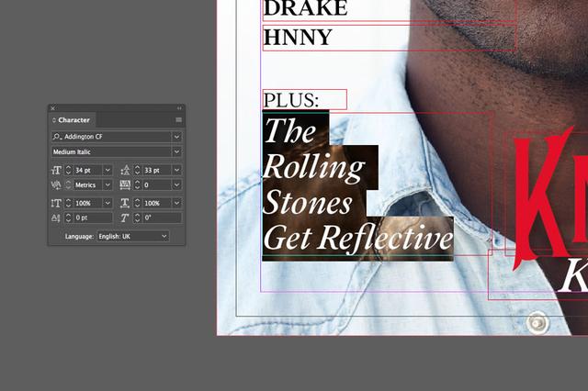Step the Metrics kerning value
Viewport: 588px width, 391px height.
(x=68, y=184)
